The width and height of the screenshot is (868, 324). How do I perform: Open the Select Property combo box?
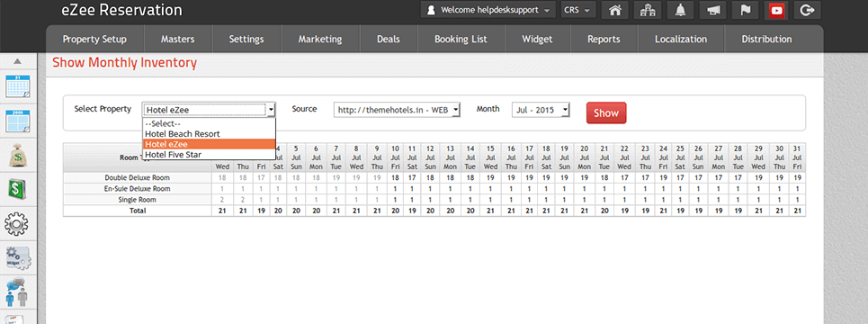[x=209, y=110]
